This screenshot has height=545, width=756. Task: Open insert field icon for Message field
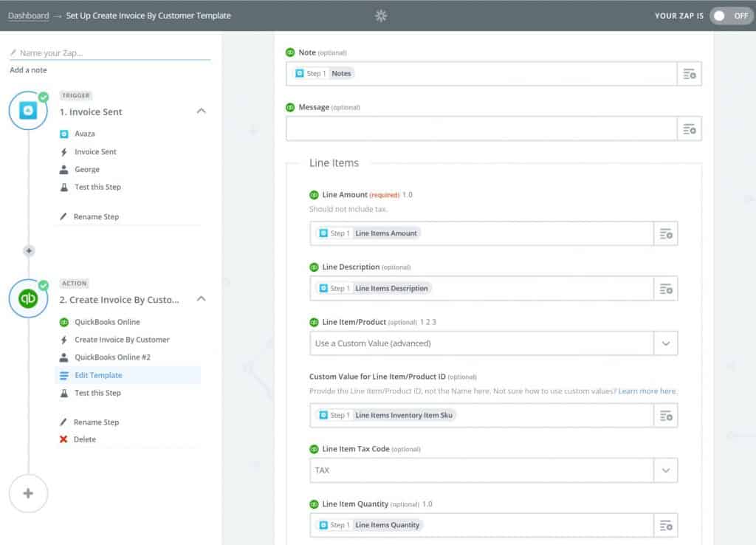pyautogui.click(x=689, y=128)
